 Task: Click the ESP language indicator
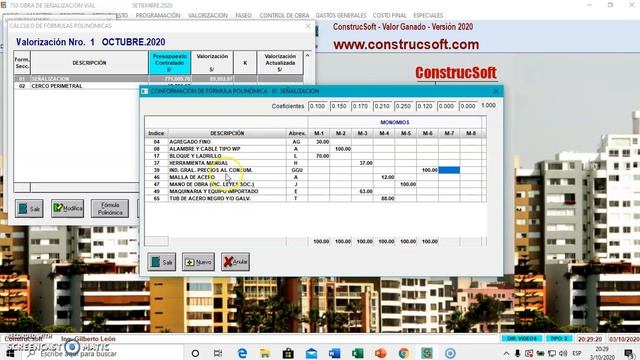577,353
